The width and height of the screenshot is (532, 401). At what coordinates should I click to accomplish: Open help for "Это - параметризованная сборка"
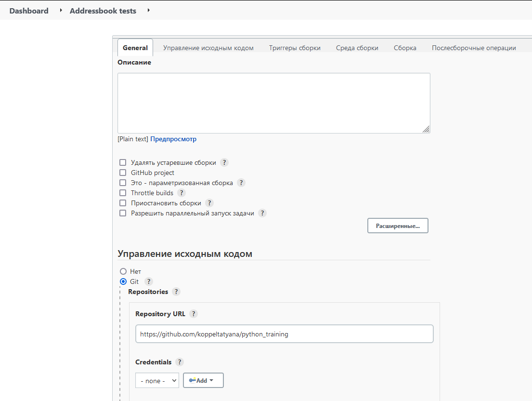point(241,183)
